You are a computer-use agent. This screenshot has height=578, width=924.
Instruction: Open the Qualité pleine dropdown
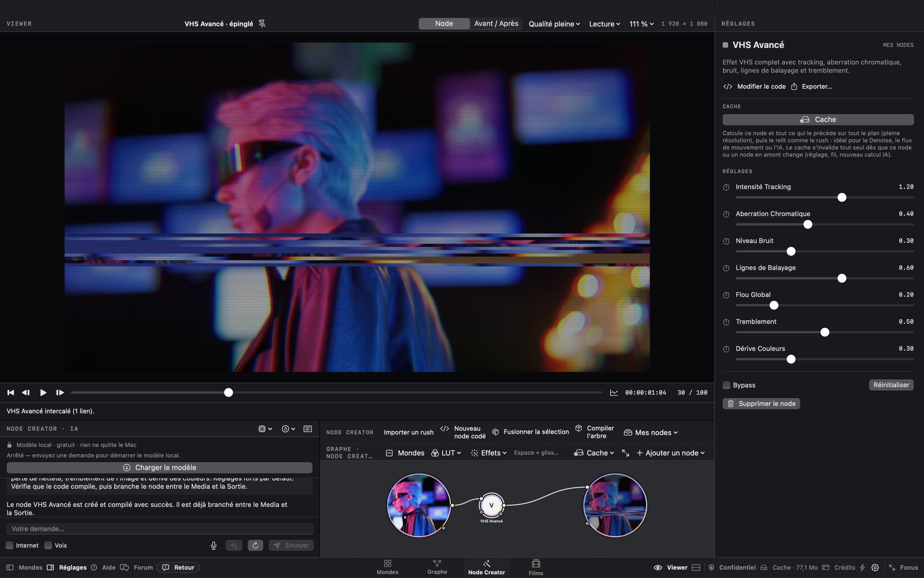554,24
